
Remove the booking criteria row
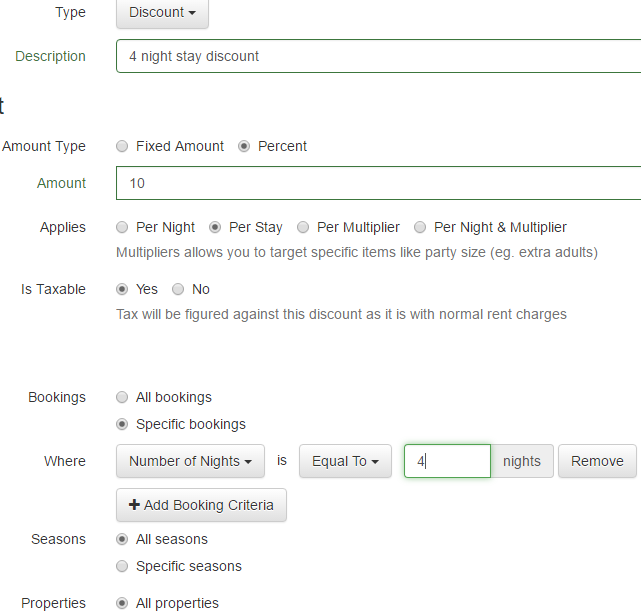point(597,461)
